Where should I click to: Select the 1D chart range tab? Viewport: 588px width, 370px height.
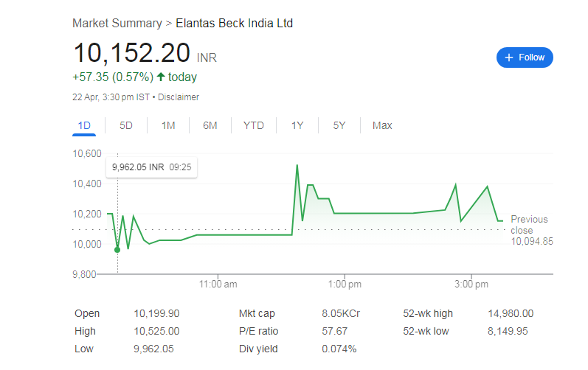click(84, 125)
